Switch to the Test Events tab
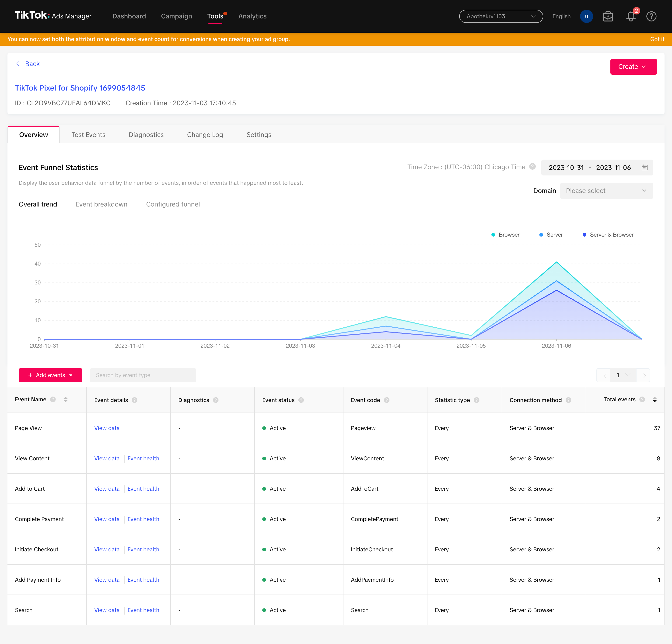This screenshot has width=672, height=644. (88, 135)
